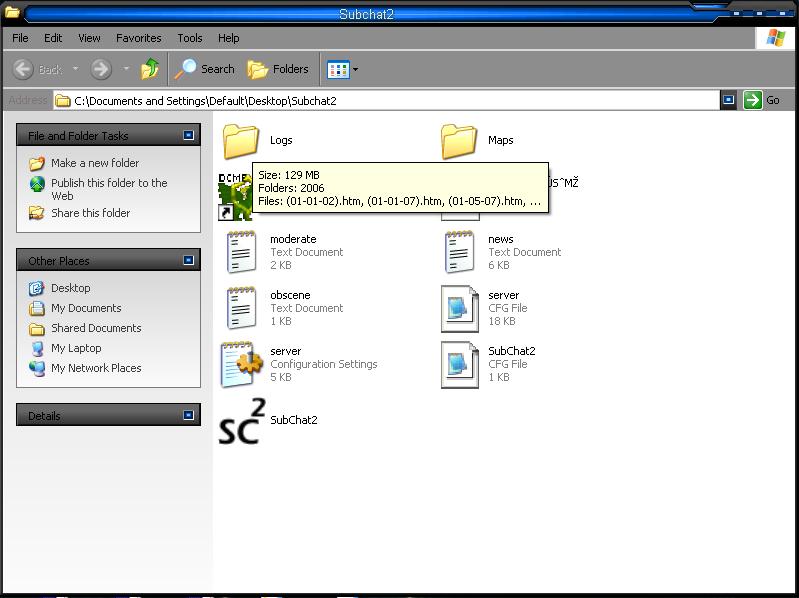Open the Logs folder icon
The height and width of the screenshot is (598, 799).
(x=241, y=141)
